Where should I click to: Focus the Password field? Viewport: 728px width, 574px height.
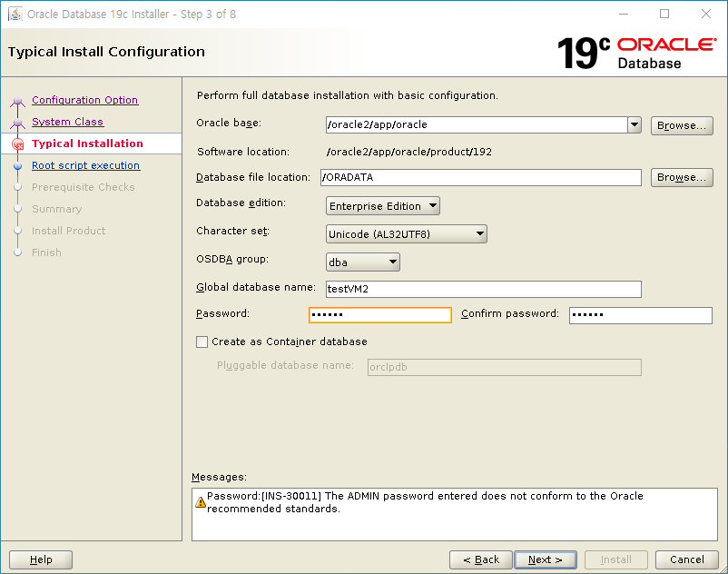[x=380, y=315]
